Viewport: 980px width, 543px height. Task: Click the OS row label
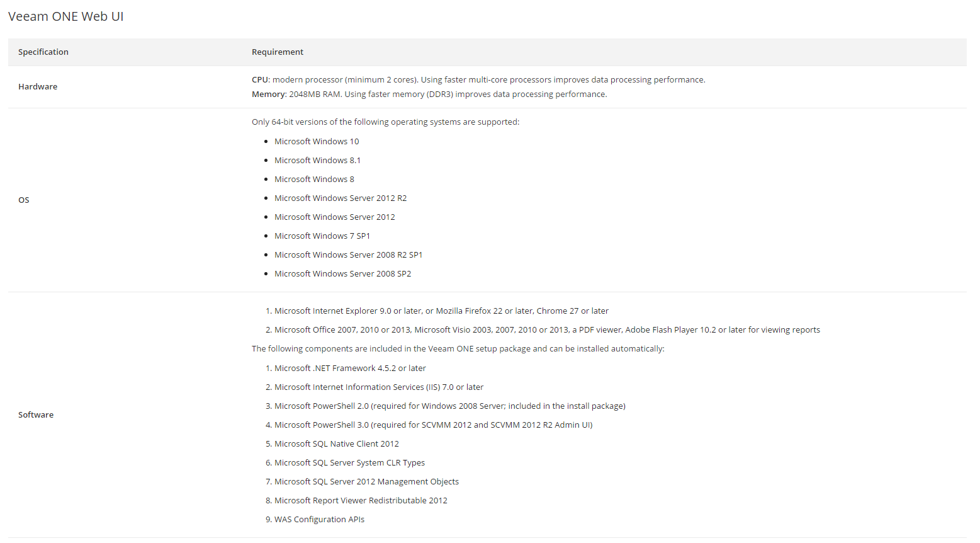pos(24,200)
